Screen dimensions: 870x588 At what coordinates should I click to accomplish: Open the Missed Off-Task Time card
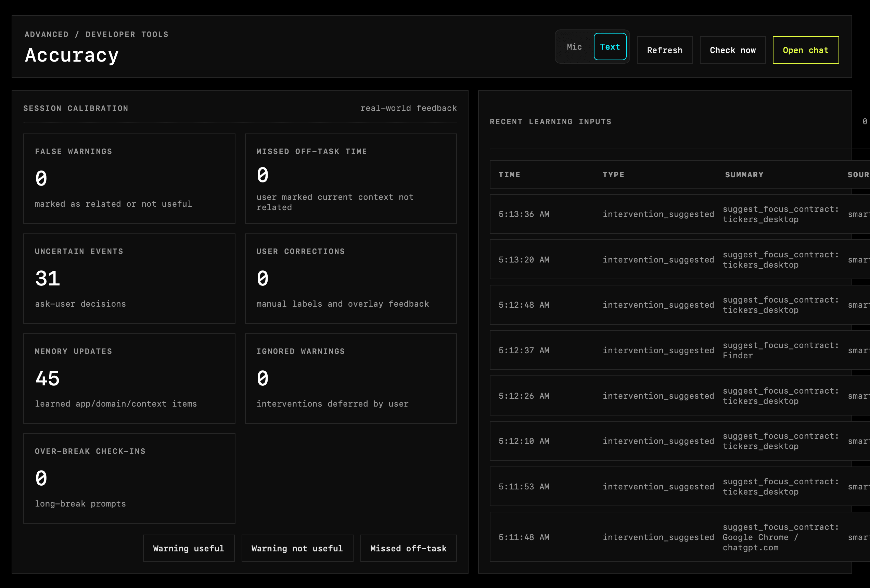click(351, 179)
